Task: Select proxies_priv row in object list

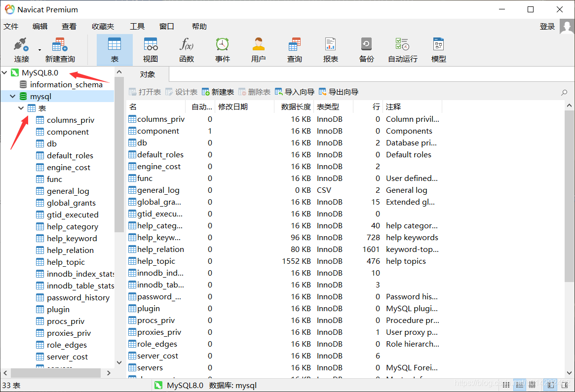Action: pos(284,332)
